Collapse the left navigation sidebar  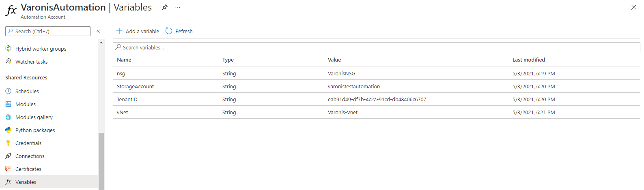click(98, 31)
